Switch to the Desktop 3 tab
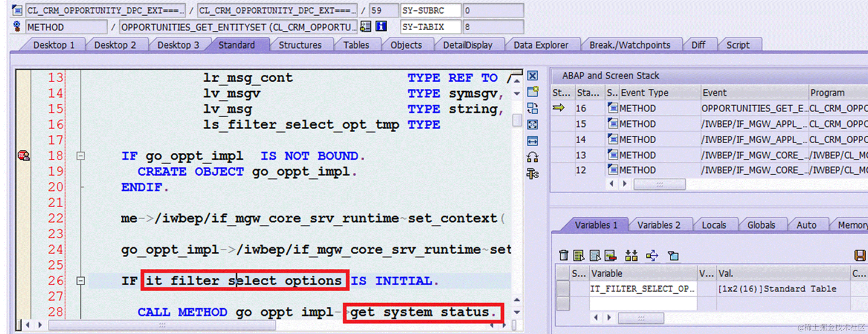 point(178,45)
